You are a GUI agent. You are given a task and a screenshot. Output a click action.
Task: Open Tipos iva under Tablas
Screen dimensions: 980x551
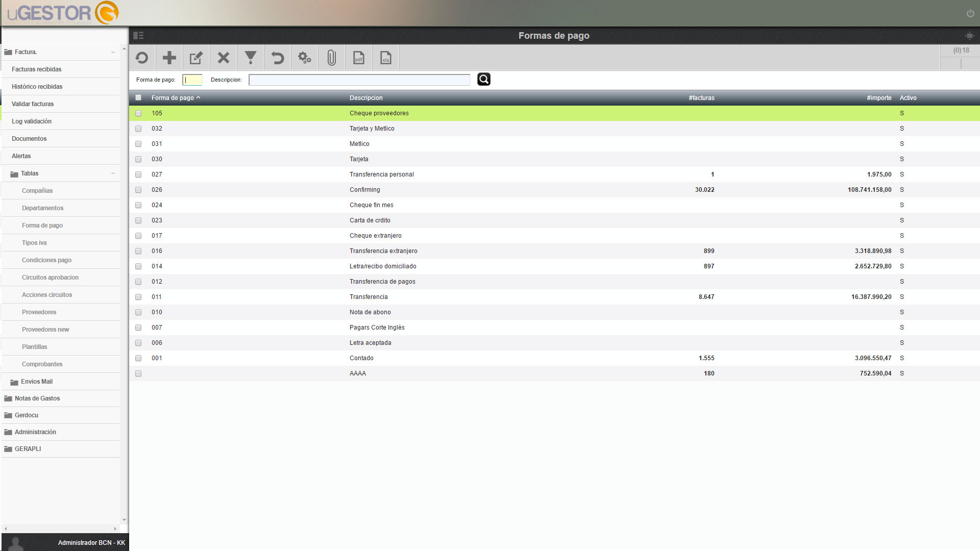[x=34, y=243]
